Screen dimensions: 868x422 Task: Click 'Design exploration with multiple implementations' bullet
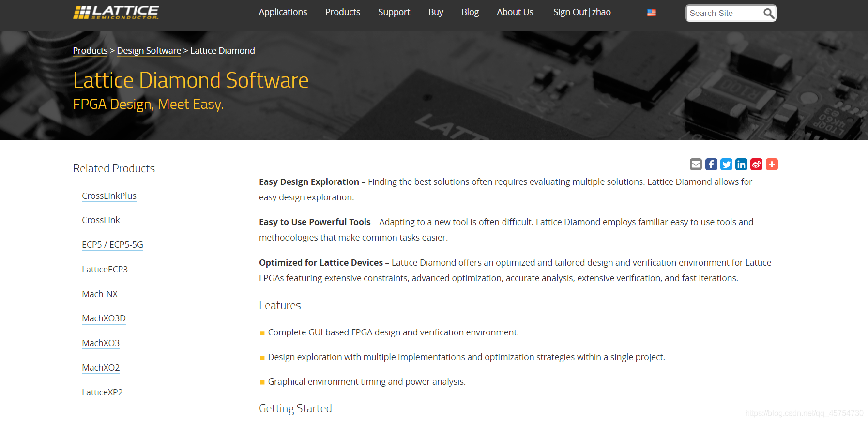tap(466, 357)
